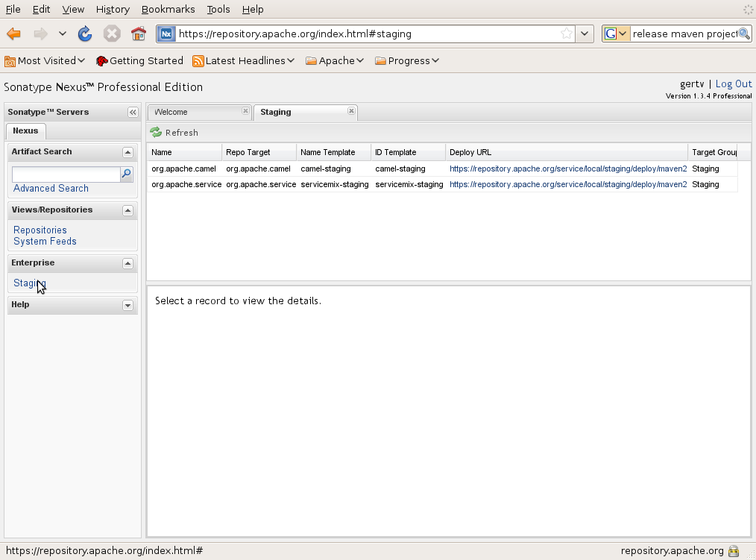Viewport: 756px width, 560px height.
Task: Open the Edit menu
Action: pos(41,9)
